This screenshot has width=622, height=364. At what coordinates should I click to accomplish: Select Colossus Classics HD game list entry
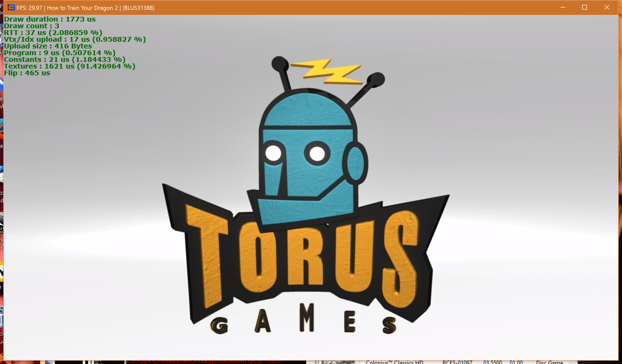coord(394,362)
